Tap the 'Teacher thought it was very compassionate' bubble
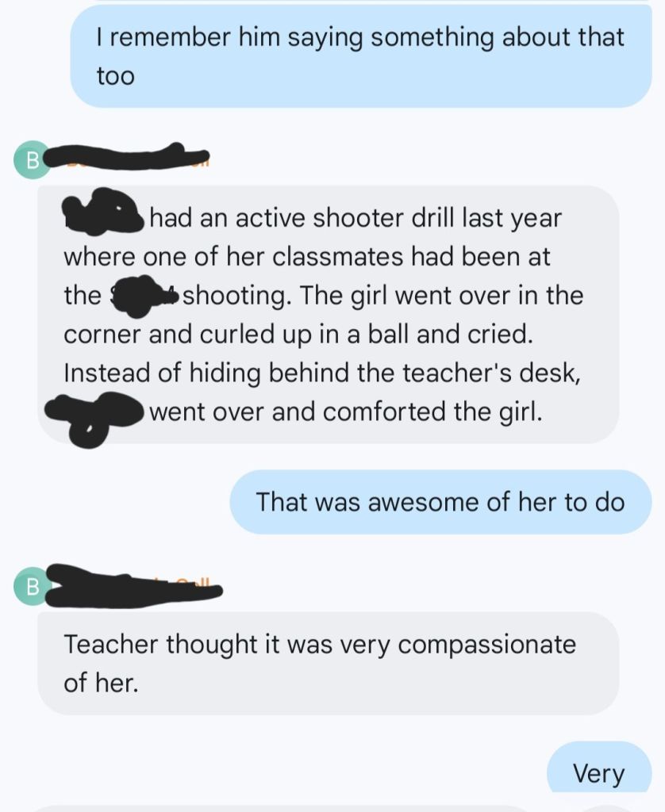This screenshot has height=812, width=665. click(328, 664)
